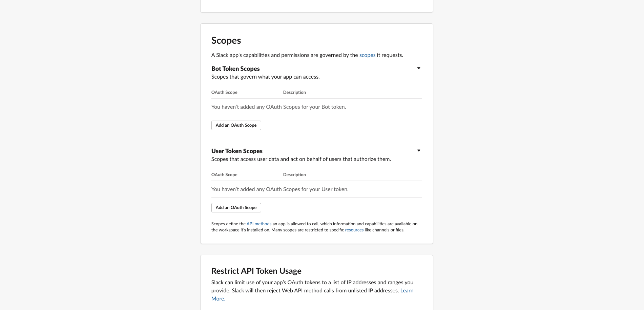
Task: Add an OAuth Scope for the Bot token
Action: pyautogui.click(x=236, y=125)
